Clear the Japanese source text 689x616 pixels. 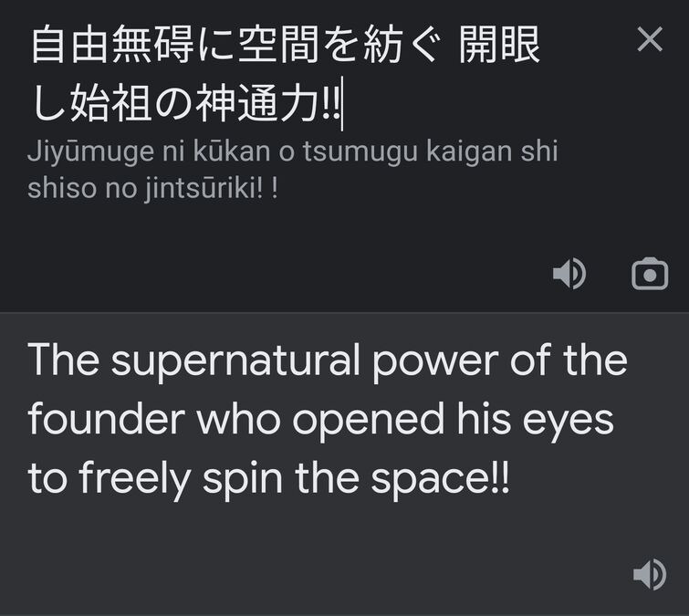pyautogui.click(x=649, y=39)
